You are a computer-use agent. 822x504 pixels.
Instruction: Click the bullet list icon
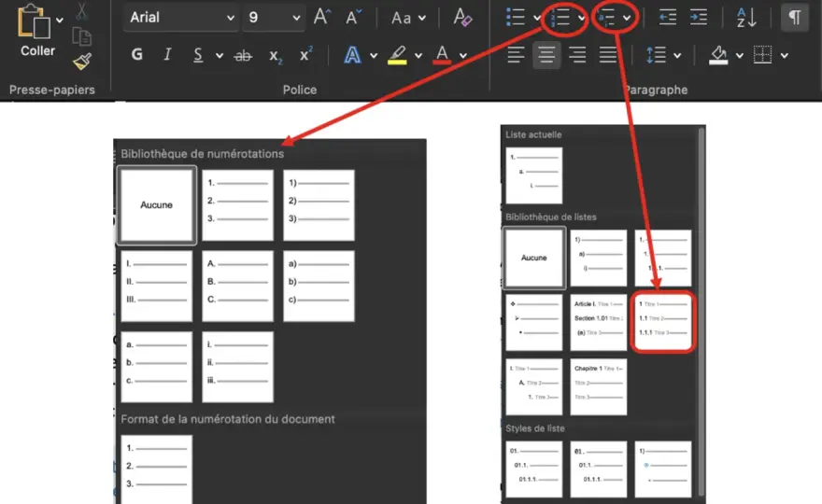tap(516, 18)
